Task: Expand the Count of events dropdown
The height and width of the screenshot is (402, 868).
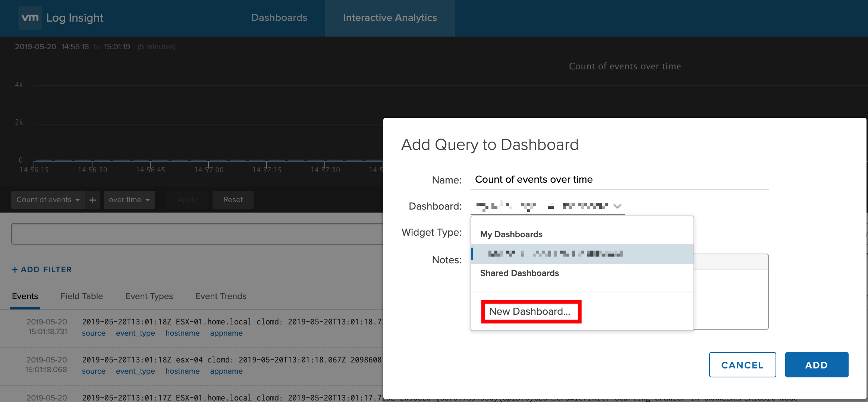Action: (x=48, y=200)
